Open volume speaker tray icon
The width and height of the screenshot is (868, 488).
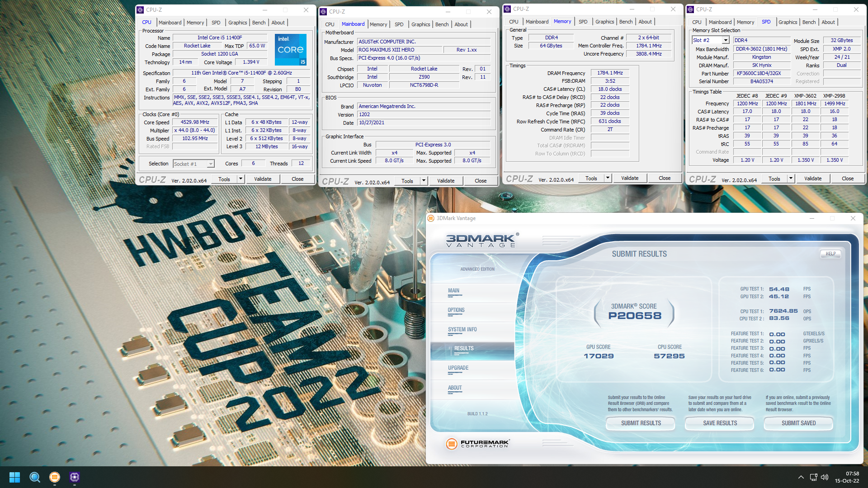pos(825,477)
